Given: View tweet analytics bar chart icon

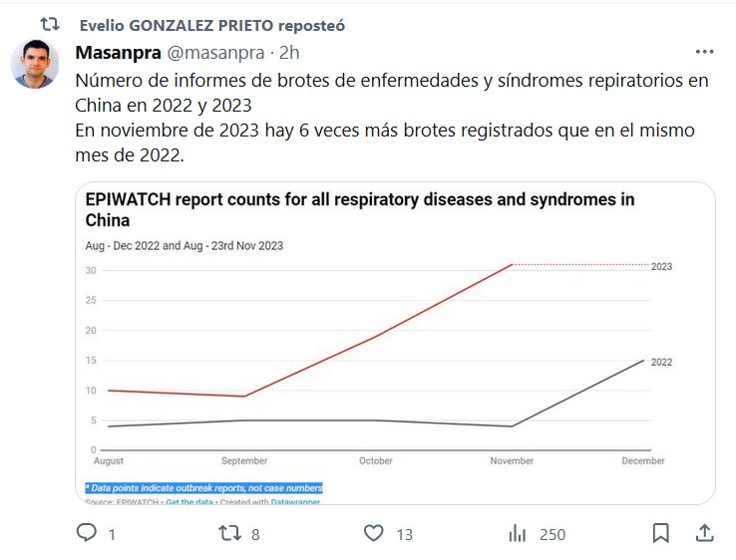Looking at the screenshot, I should point(517,534).
